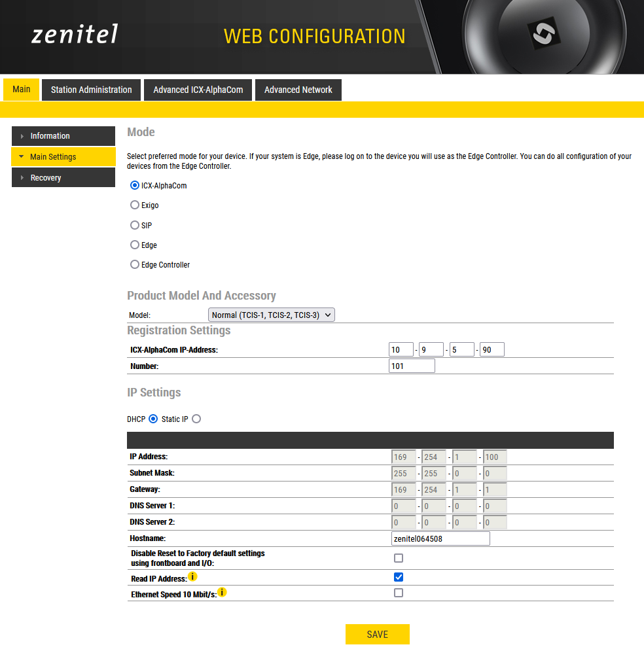This screenshot has height=649, width=644.
Task: Select the Edge mode radio button
Action: [135, 245]
